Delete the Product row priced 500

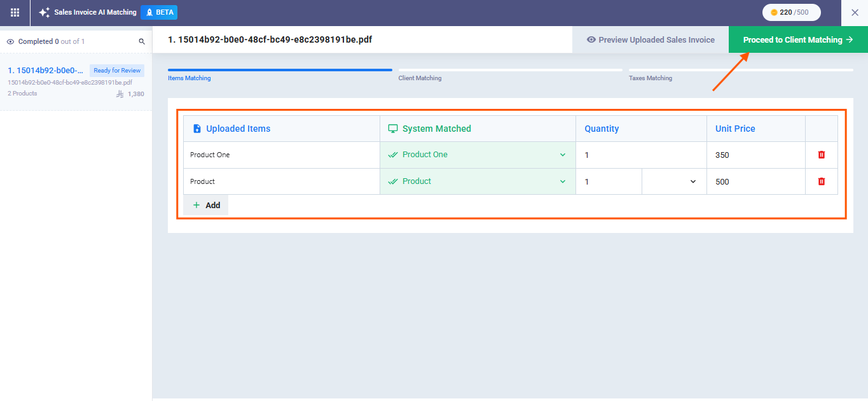(x=822, y=181)
